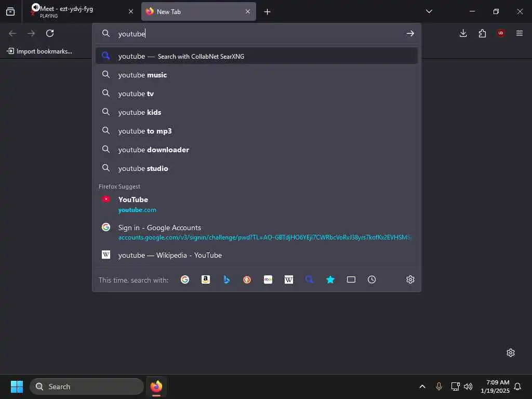This screenshot has width=532, height=399.
Task: Open the uBlock Origin extension icon
Action: coord(501,33)
